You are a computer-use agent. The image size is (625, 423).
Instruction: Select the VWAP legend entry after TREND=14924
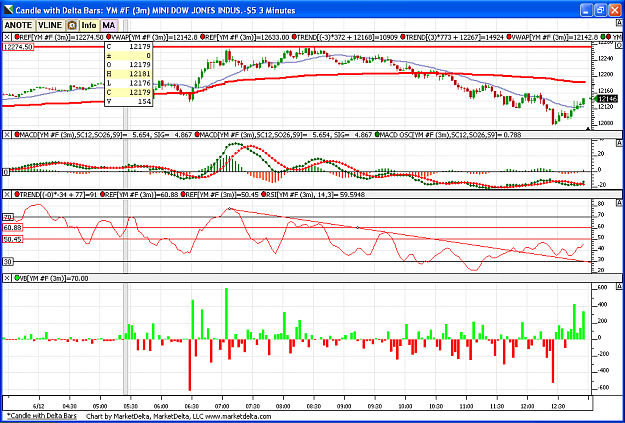(554, 37)
